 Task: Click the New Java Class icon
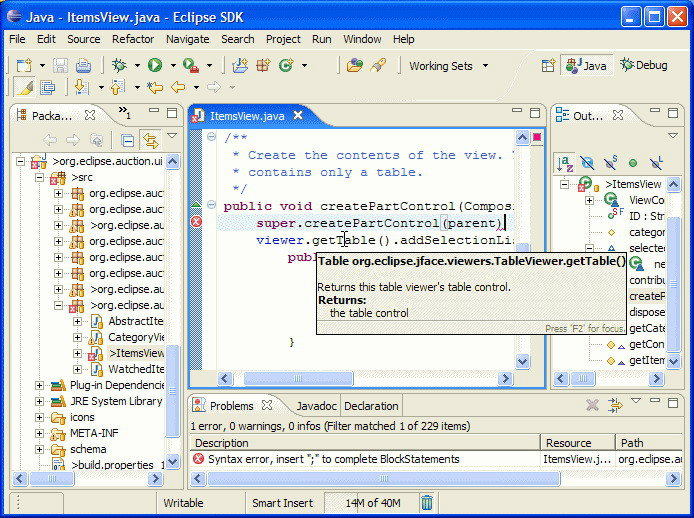(x=286, y=66)
